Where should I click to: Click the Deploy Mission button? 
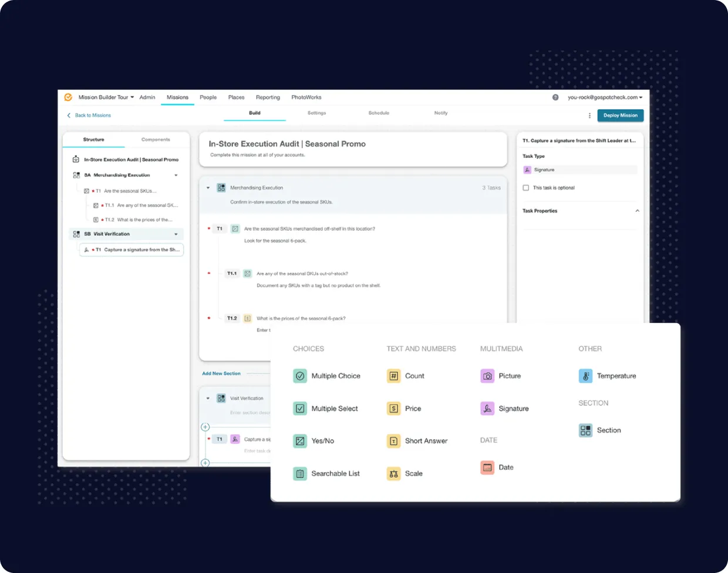[x=620, y=115]
